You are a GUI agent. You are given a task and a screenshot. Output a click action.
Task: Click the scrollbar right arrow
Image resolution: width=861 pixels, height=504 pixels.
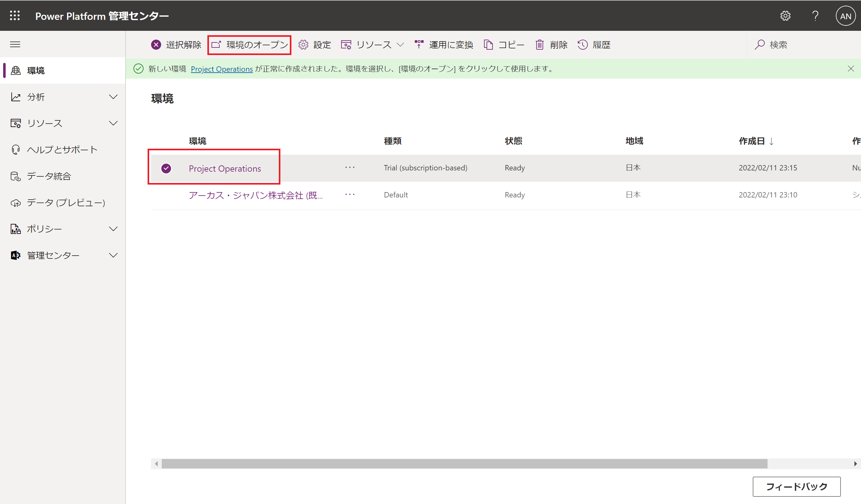point(855,464)
